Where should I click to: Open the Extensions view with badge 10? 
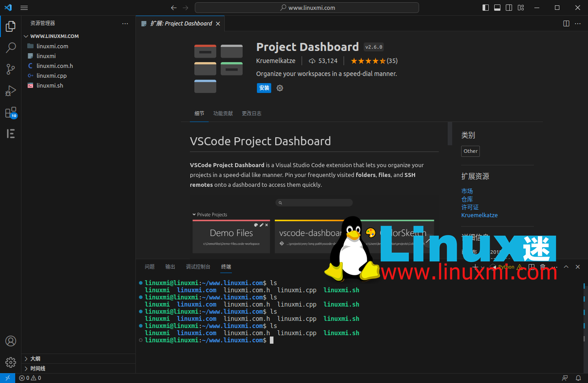click(x=11, y=112)
